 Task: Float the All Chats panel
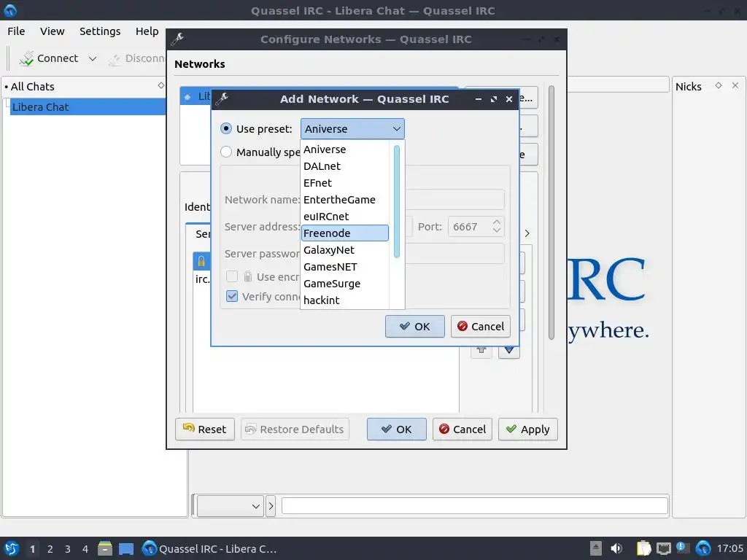(x=161, y=85)
